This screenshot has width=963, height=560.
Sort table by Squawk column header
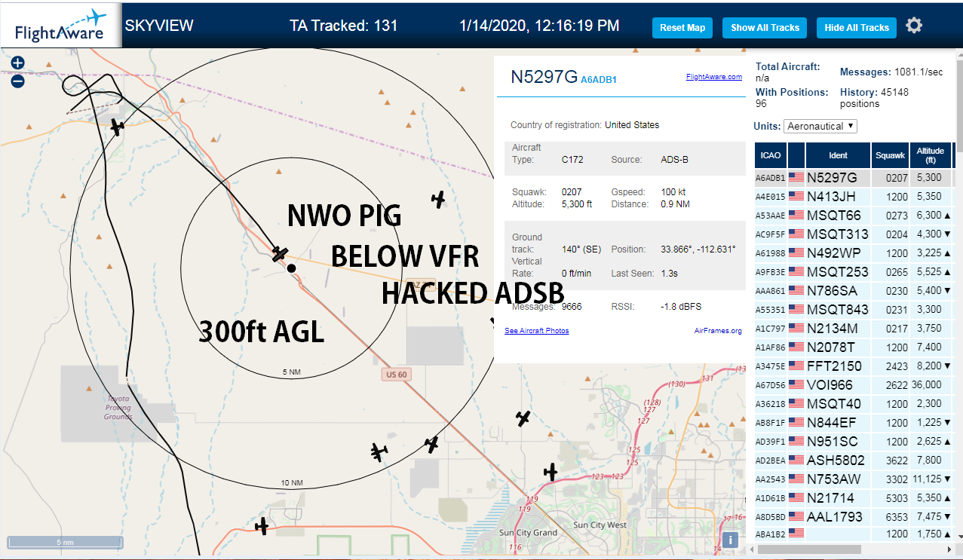pos(890,155)
